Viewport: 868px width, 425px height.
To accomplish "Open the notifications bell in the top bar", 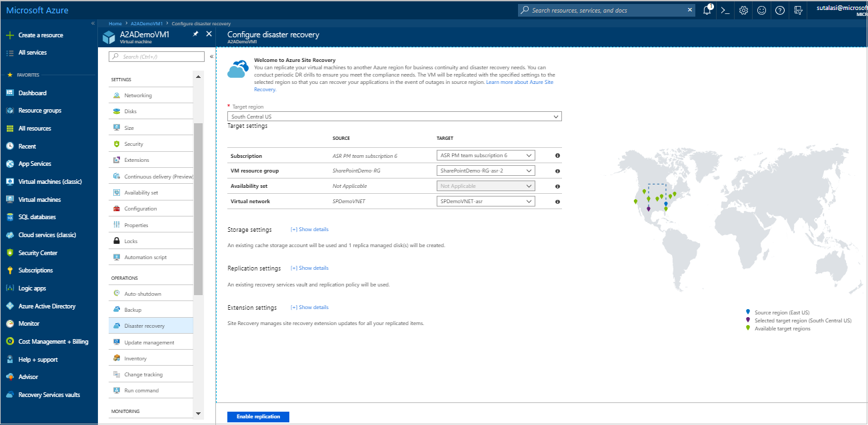I will 708,10.
